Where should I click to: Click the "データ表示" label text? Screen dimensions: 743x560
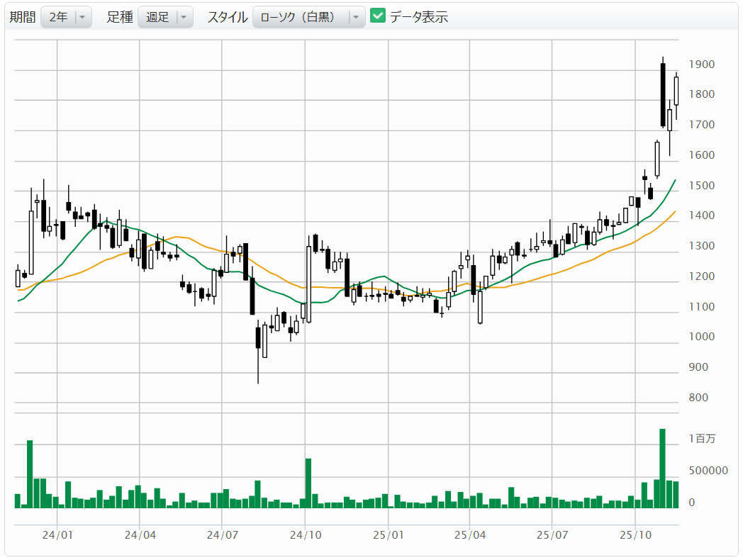[418, 17]
